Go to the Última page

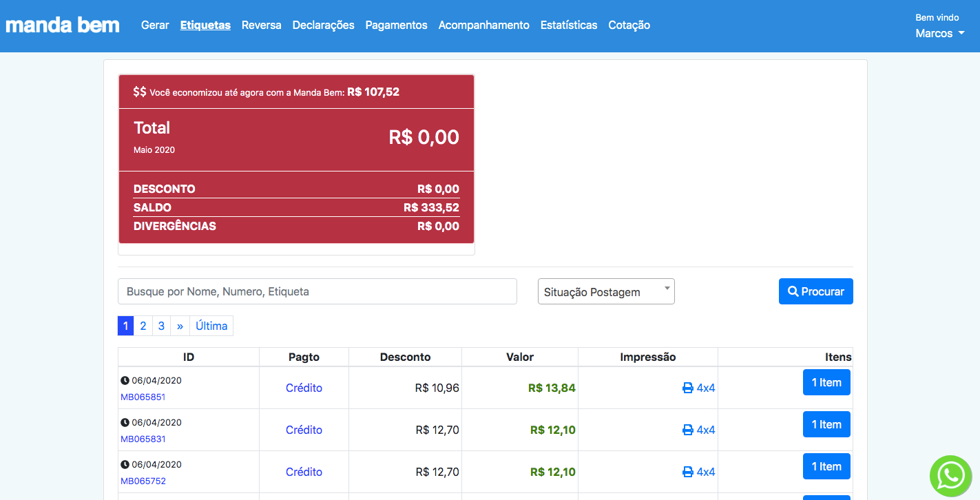(211, 326)
